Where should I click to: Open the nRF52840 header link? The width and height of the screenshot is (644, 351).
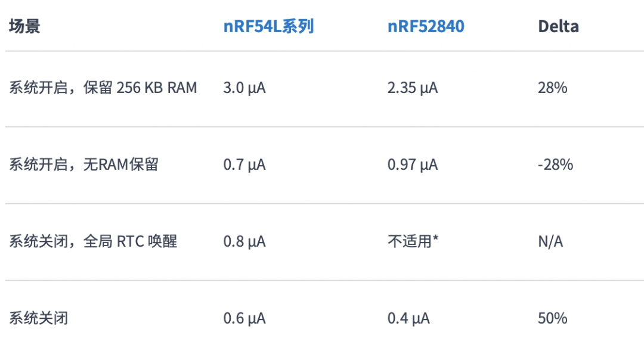pyautogui.click(x=426, y=27)
